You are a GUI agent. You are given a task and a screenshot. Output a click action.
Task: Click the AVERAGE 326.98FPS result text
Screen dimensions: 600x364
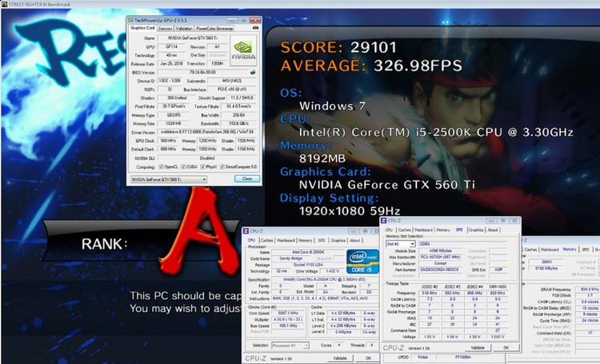[371, 66]
